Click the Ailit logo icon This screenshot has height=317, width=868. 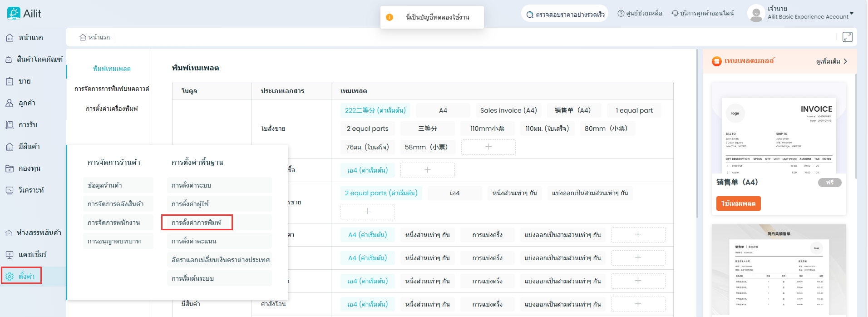click(x=14, y=14)
